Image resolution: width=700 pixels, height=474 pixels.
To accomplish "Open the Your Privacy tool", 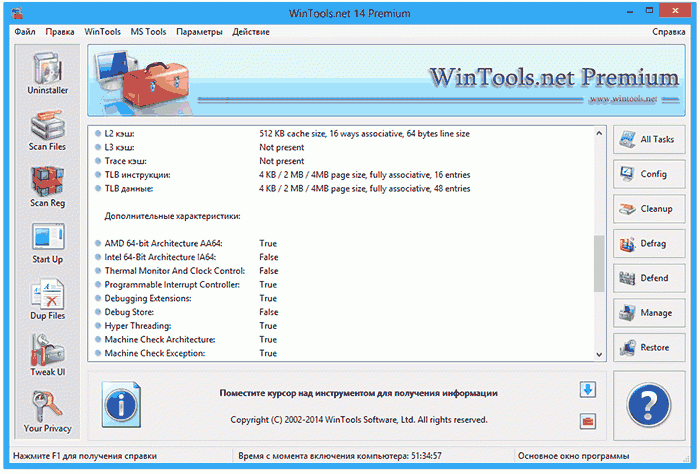I will [47, 411].
